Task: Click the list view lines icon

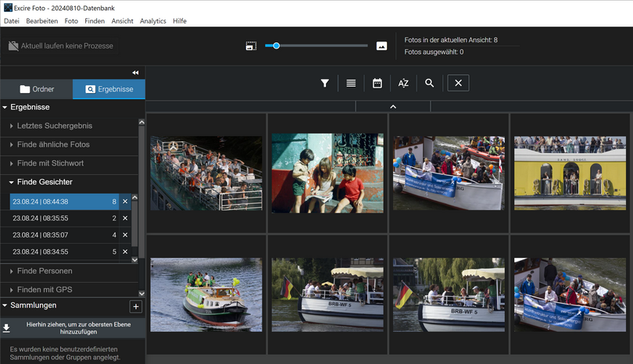Action: tap(351, 83)
